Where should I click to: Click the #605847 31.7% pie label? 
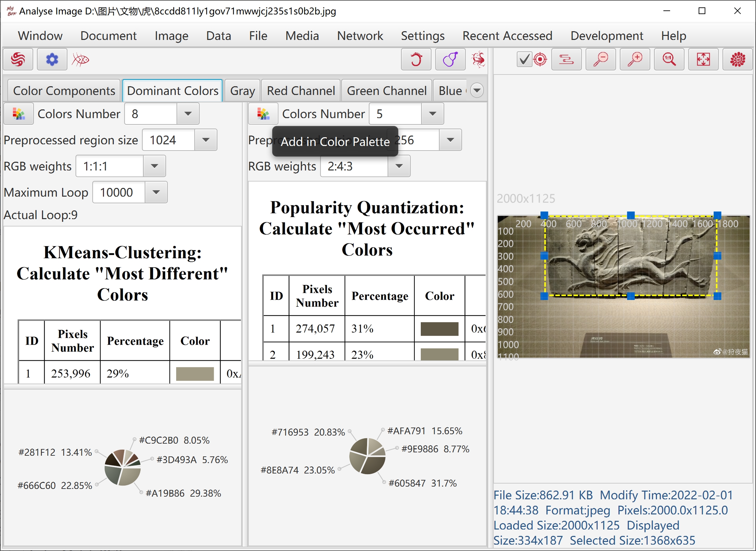coord(423,483)
